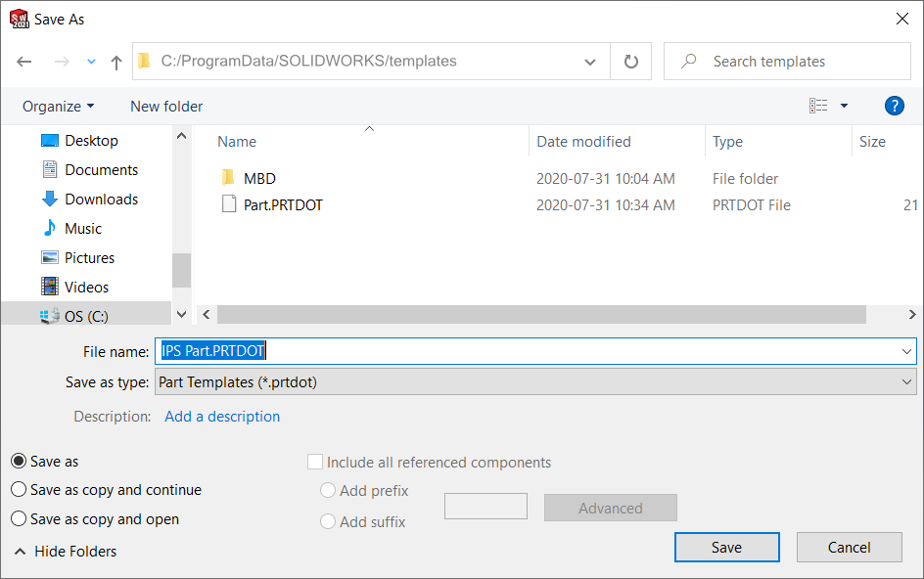Viewport: 924px width, 579px height.
Task: Open Downloads in the navigation pane
Action: point(101,200)
